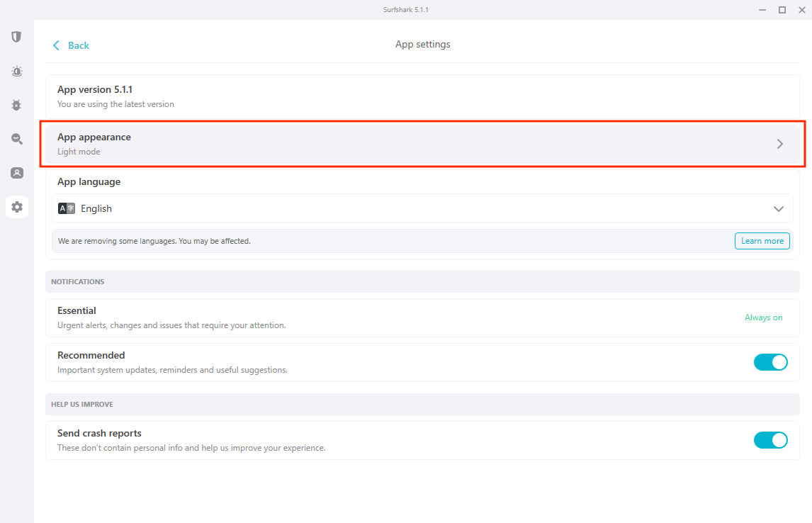
Task: Click the App appearance chevron arrow
Action: pos(780,144)
